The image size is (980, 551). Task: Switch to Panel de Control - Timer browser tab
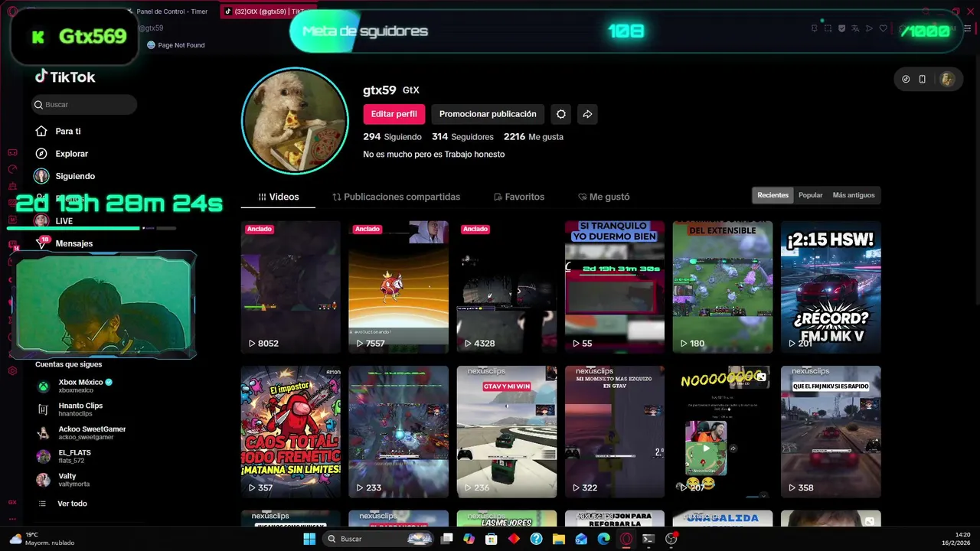171,11
